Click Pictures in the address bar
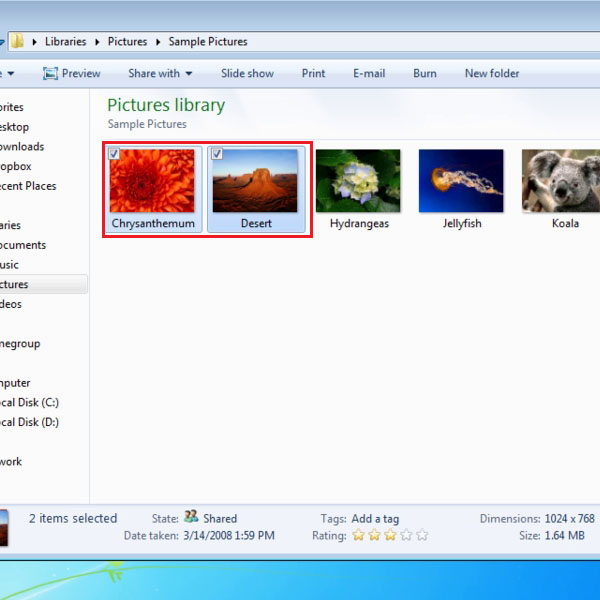This screenshot has width=600, height=600. coord(127,41)
